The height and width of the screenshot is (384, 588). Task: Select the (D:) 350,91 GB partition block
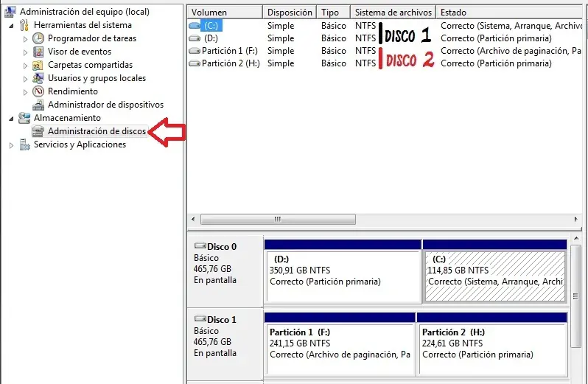click(x=343, y=276)
